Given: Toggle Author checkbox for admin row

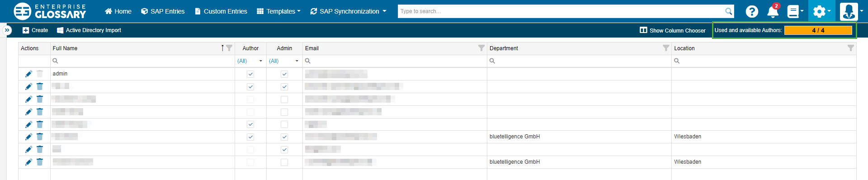Looking at the screenshot, I should [250, 74].
